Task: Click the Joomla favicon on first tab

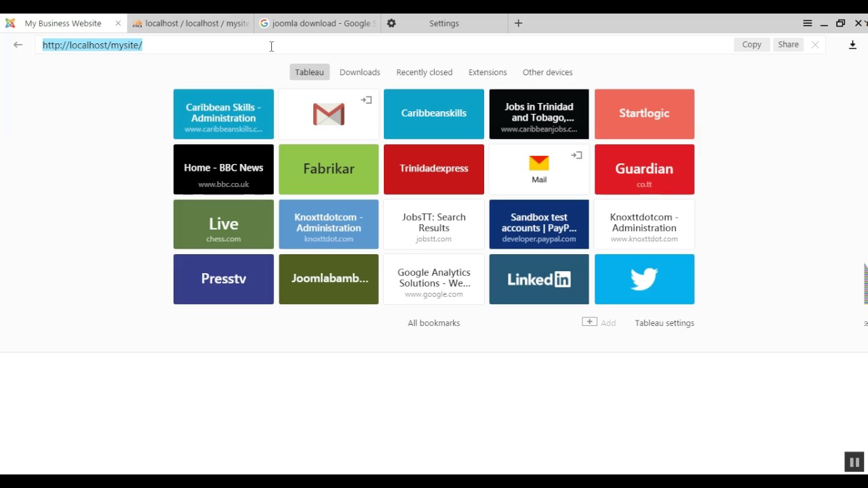Action: point(10,23)
